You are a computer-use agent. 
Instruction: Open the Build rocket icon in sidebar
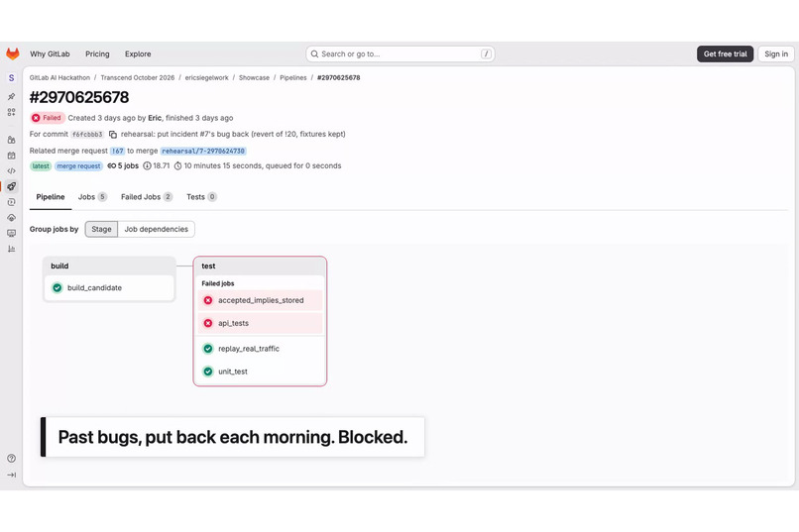(x=11, y=186)
